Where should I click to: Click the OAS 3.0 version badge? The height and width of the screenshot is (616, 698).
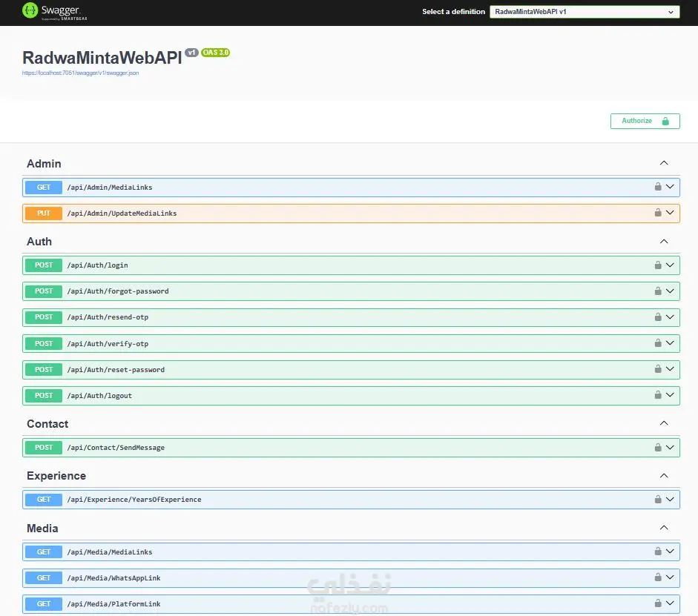click(x=215, y=53)
